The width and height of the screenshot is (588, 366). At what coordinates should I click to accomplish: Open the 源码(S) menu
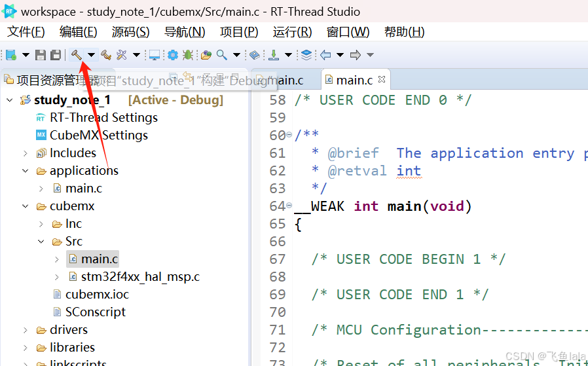click(130, 32)
